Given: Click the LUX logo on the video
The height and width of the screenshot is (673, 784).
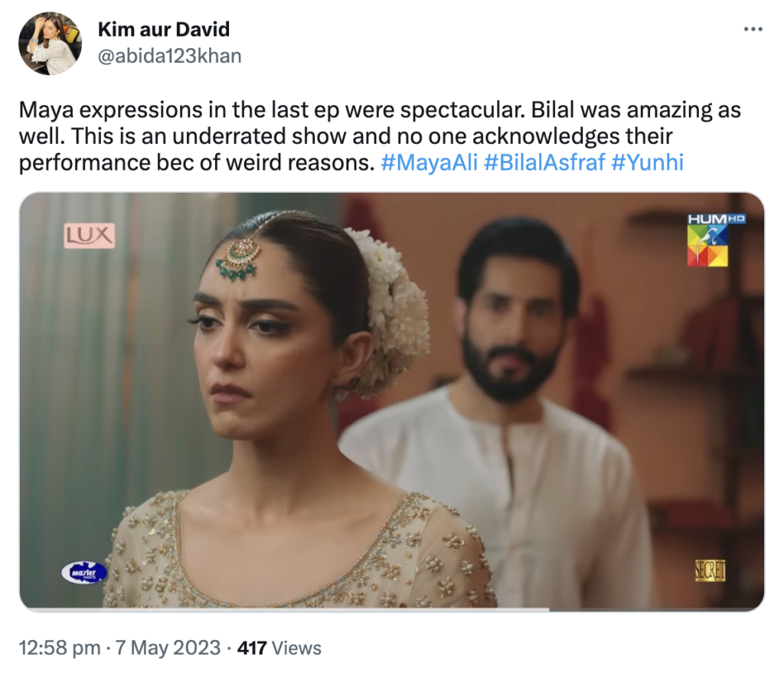Looking at the screenshot, I should click(x=89, y=235).
